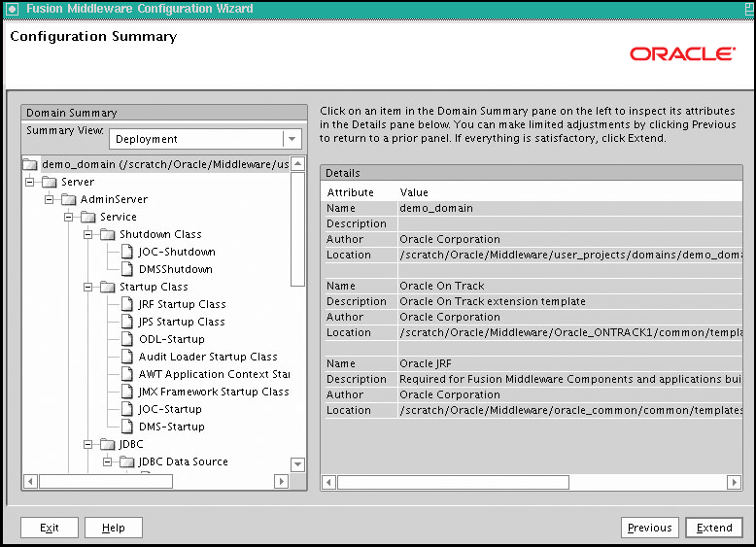Click the JRF Startup Class document icon
The height and width of the screenshot is (547, 756).
(x=127, y=304)
